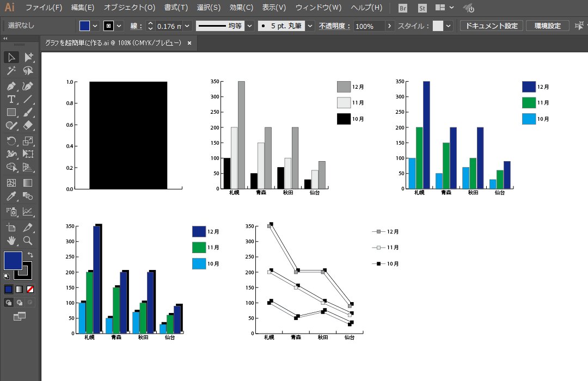Select the Hand tool

[x=11, y=241]
